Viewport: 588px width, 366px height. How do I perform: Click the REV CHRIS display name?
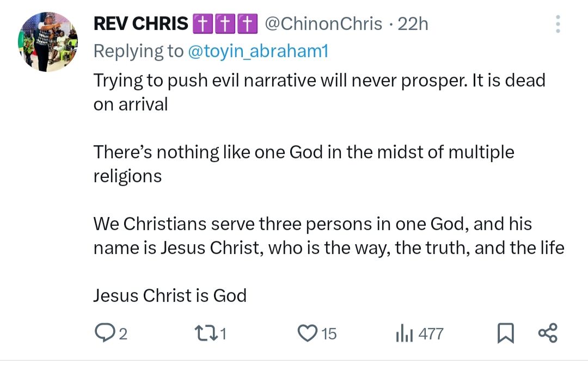point(140,24)
